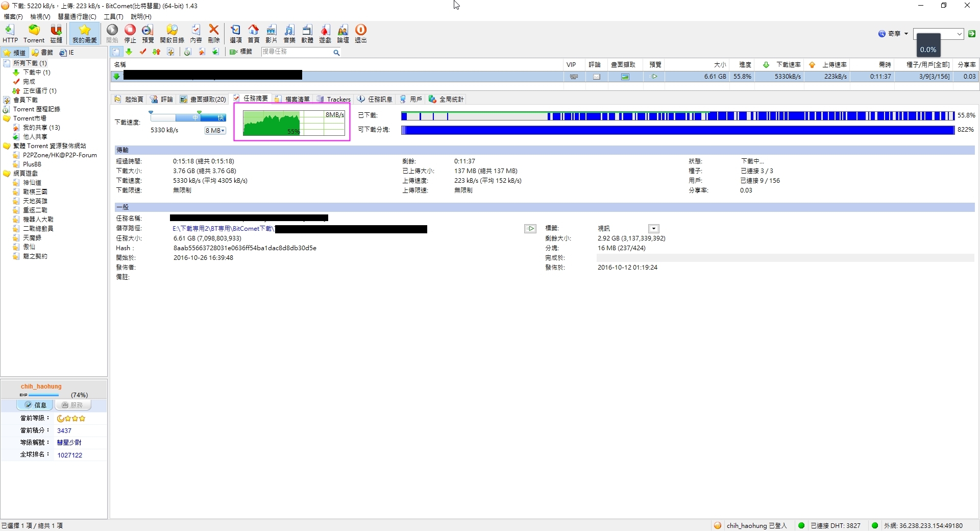Image resolution: width=980 pixels, height=531 pixels.
Task: Click the 信息 info button
Action: [35, 405]
